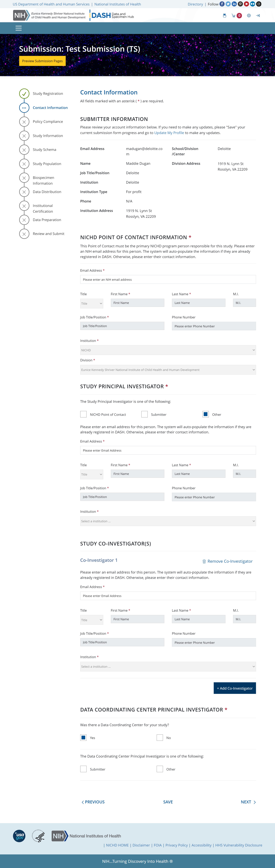Click the NIH email address input field

[168, 279]
